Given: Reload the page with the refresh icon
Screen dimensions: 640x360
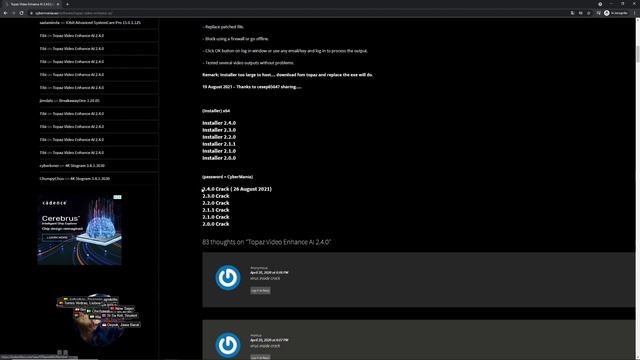Looking at the screenshot, I should click(21, 13).
